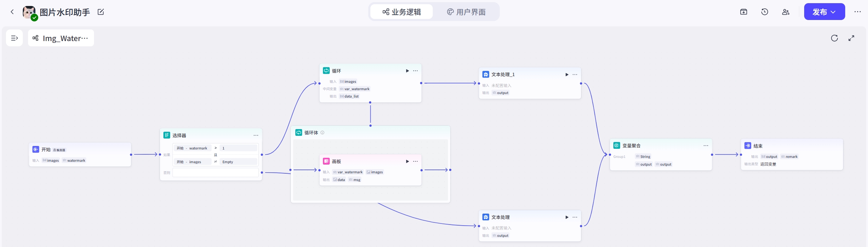
Task: Click the 结束 node icon
Action: click(748, 146)
